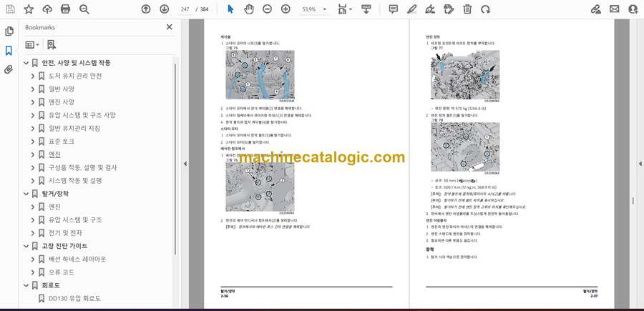Go to previous page arrow

coord(146,9)
